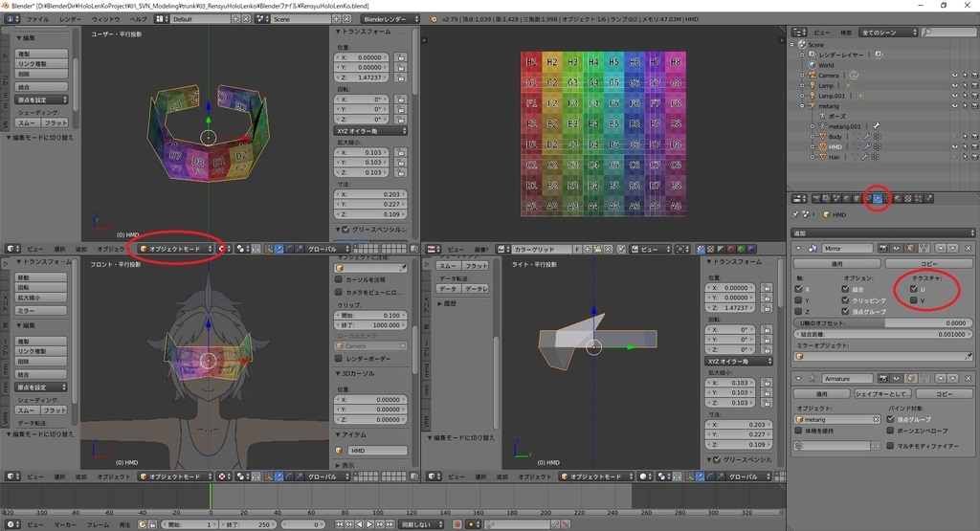Open the material sphere tab in Properties

click(x=898, y=199)
